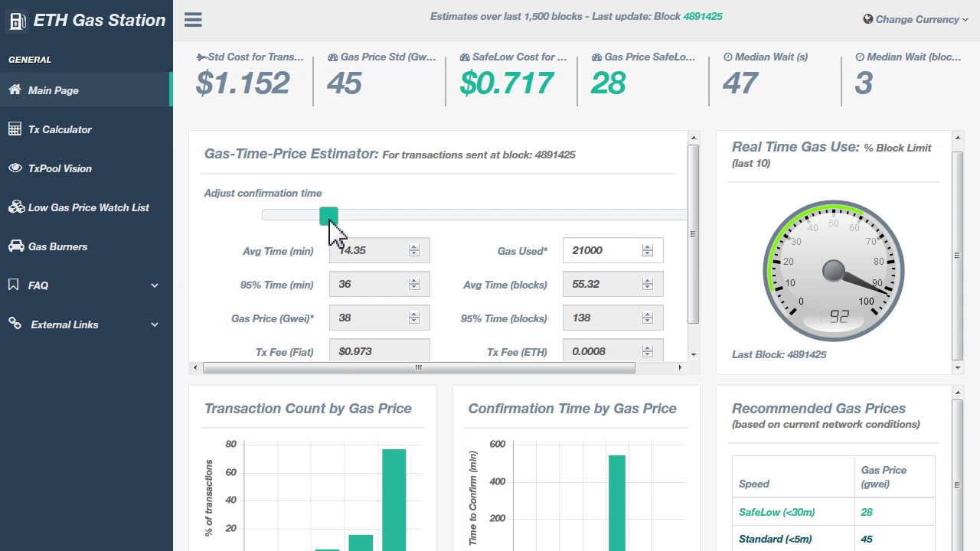This screenshot has height=551, width=980.
Task: Go to TxPool Vision
Action: pyautogui.click(x=87, y=168)
